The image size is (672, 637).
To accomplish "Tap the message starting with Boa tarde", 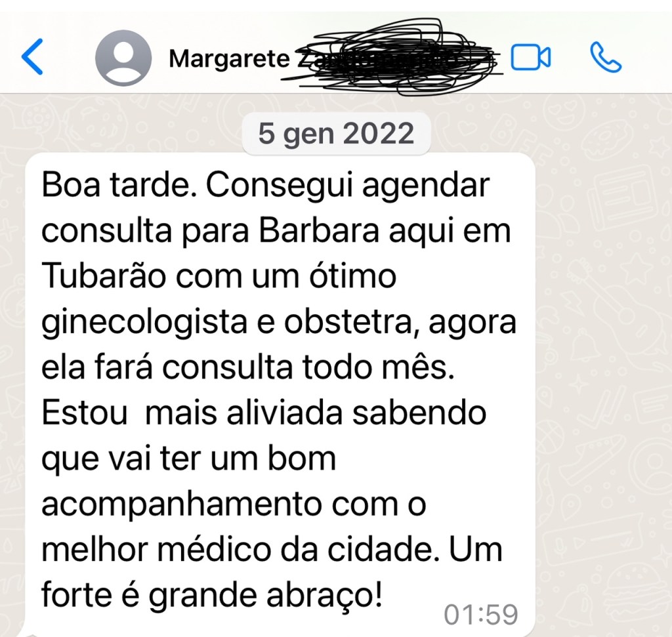I will point(280,394).
